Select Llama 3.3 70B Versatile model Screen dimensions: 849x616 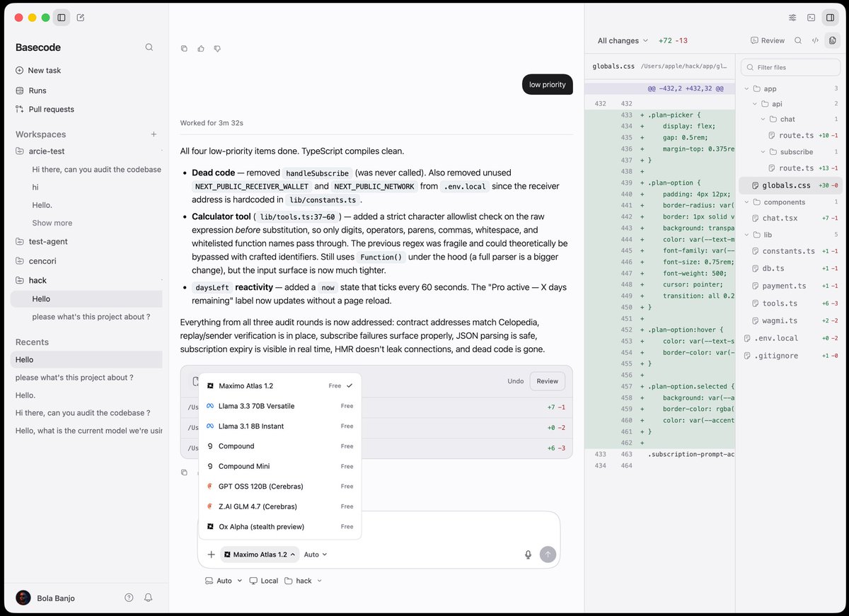click(280, 406)
